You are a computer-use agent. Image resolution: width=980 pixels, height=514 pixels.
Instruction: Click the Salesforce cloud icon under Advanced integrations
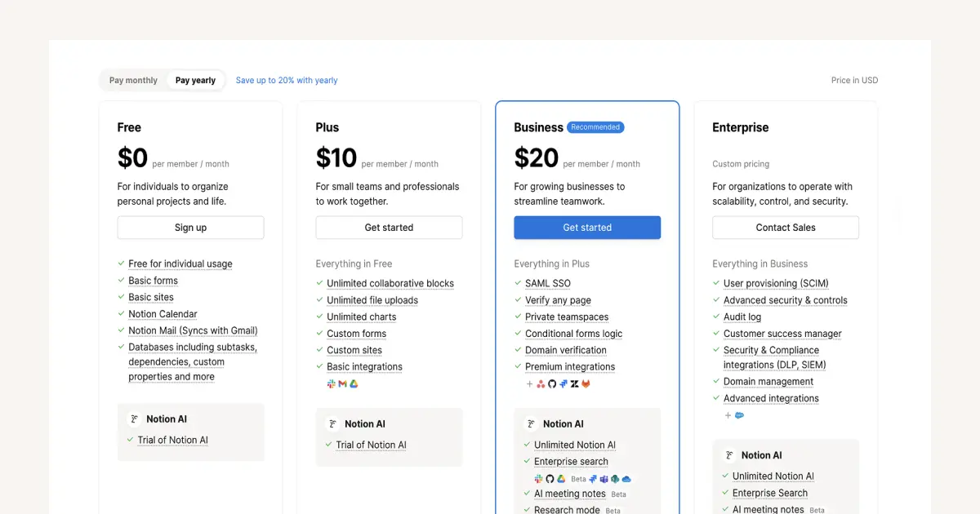click(739, 415)
